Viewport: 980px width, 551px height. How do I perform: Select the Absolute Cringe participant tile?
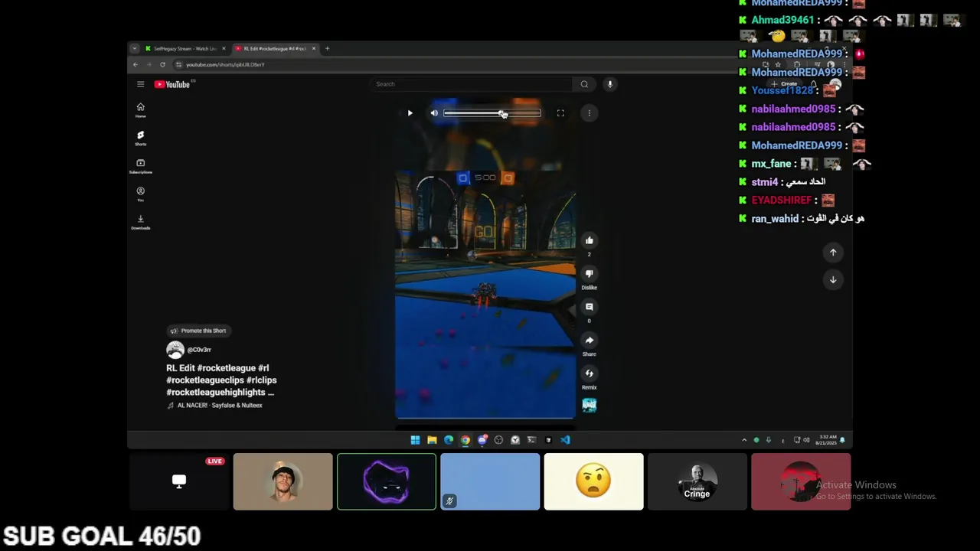[x=697, y=481]
